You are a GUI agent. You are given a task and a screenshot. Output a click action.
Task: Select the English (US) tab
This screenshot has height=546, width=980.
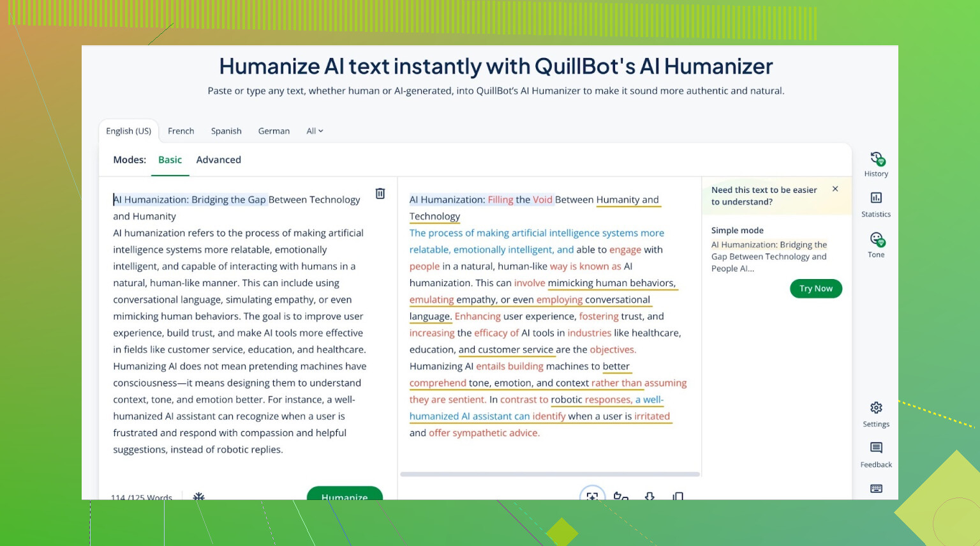point(129,131)
